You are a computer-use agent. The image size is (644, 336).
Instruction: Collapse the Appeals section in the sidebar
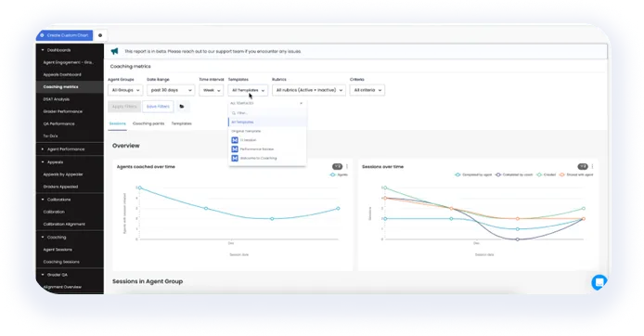point(43,162)
